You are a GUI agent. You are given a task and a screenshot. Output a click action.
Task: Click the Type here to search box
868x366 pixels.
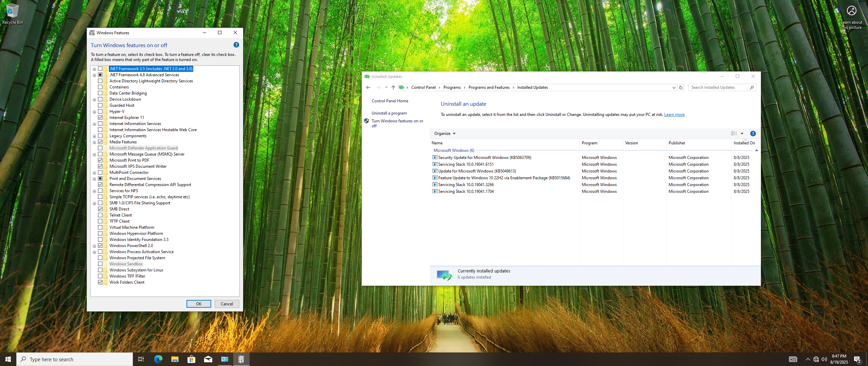pyautogui.click(x=75, y=359)
